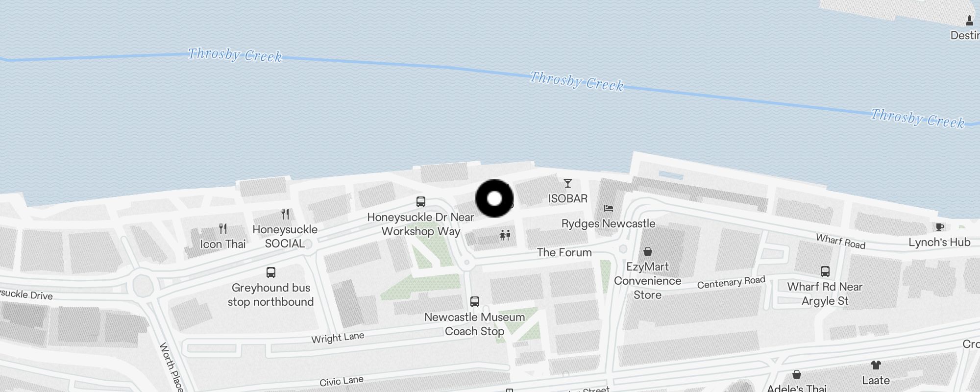Image resolution: width=980 pixels, height=392 pixels.
Task: Click the Greyhound bus stop northbound icon
Action: tap(270, 272)
